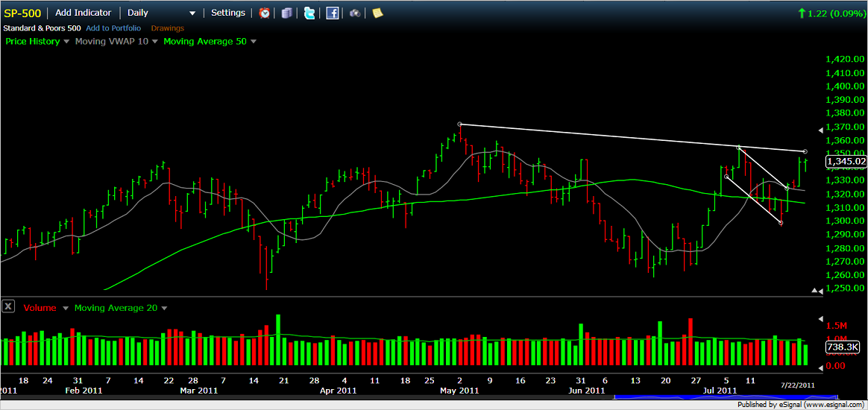
Task: Click the 1,345.02 current price tag
Action: pos(845,161)
